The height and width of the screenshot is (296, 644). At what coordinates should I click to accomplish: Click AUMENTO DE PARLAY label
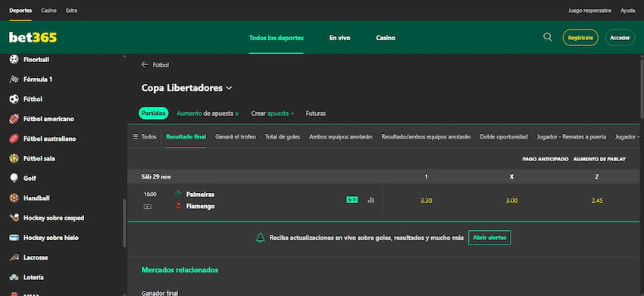point(599,159)
